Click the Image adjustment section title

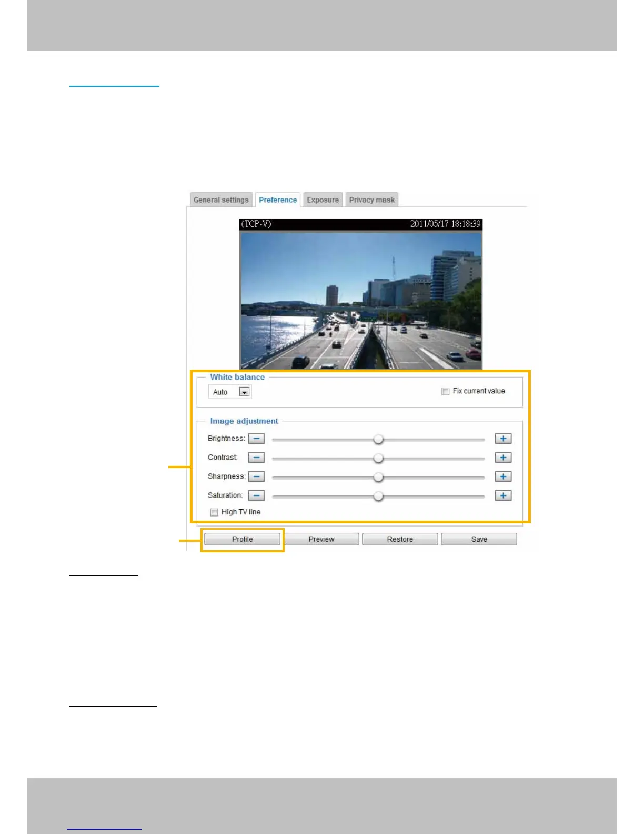pyautogui.click(x=244, y=421)
